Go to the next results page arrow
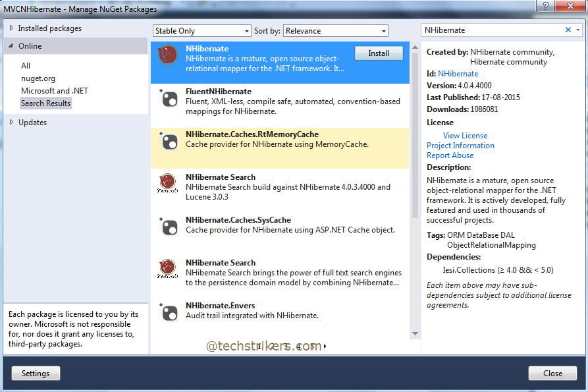The height and width of the screenshot is (392, 588). (x=325, y=347)
